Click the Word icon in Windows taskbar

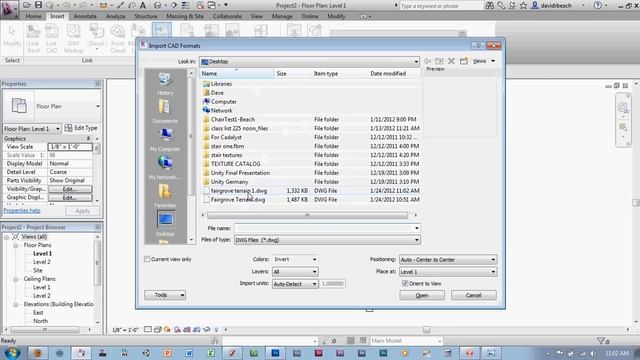tap(189, 353)
